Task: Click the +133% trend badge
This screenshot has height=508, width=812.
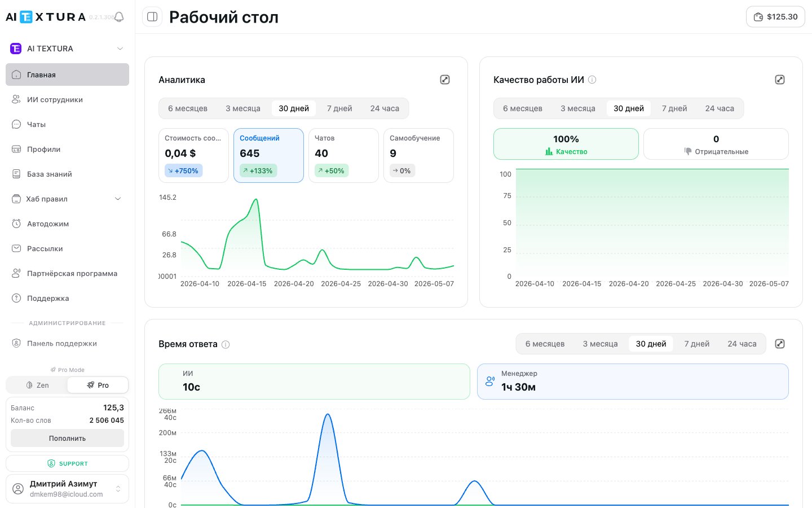Action: [x=258, y=170]
